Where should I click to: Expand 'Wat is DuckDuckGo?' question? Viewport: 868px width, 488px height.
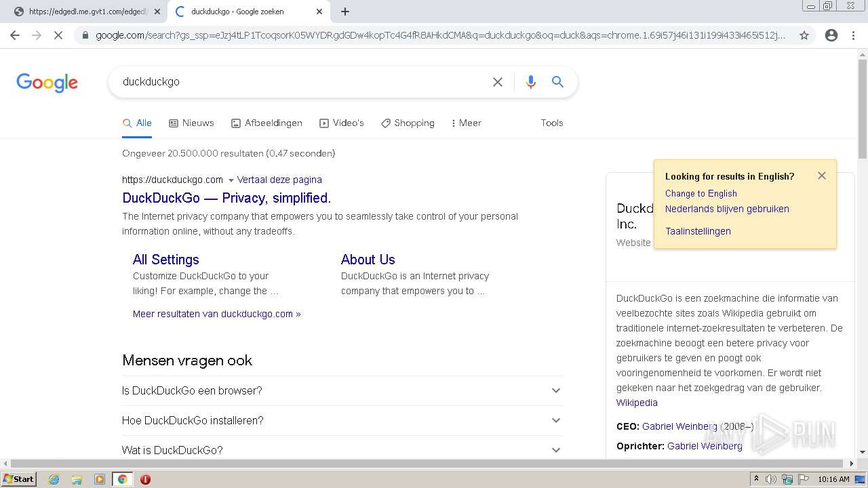pos(342,450)
